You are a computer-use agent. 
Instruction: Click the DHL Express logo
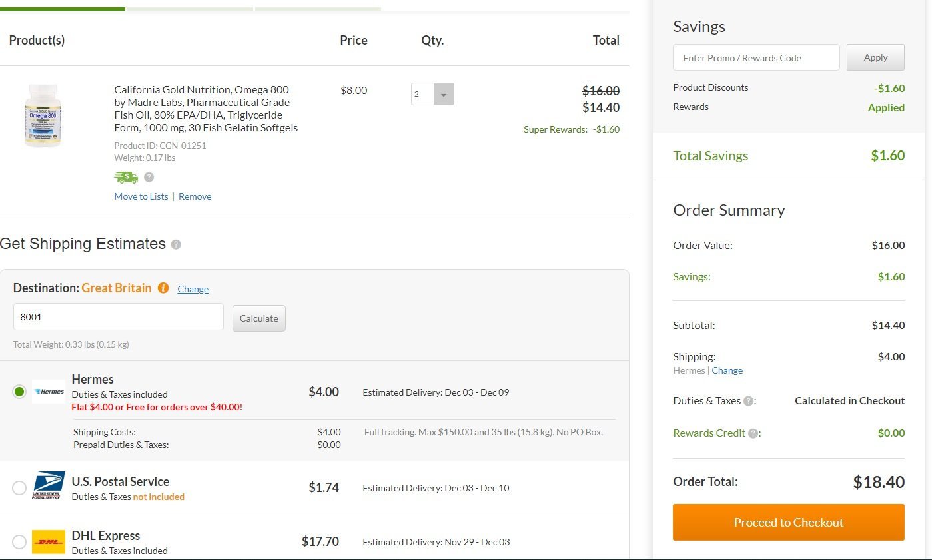click(x=49, y=542)
